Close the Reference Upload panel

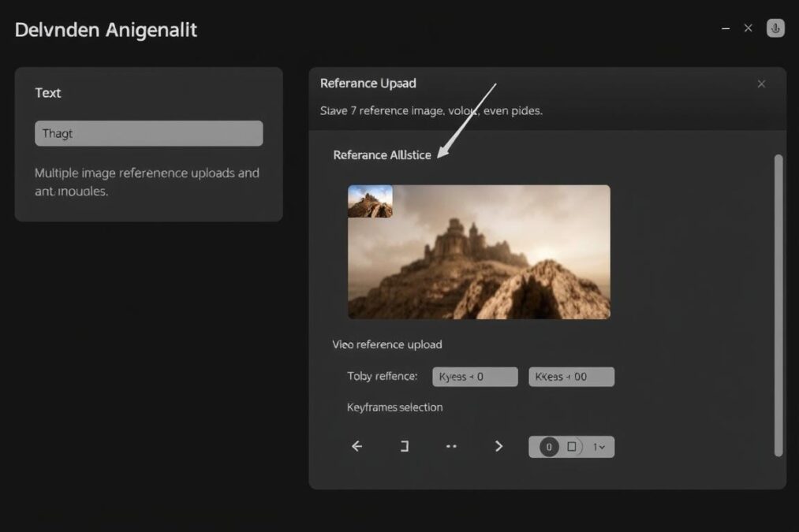coord(761,84)
